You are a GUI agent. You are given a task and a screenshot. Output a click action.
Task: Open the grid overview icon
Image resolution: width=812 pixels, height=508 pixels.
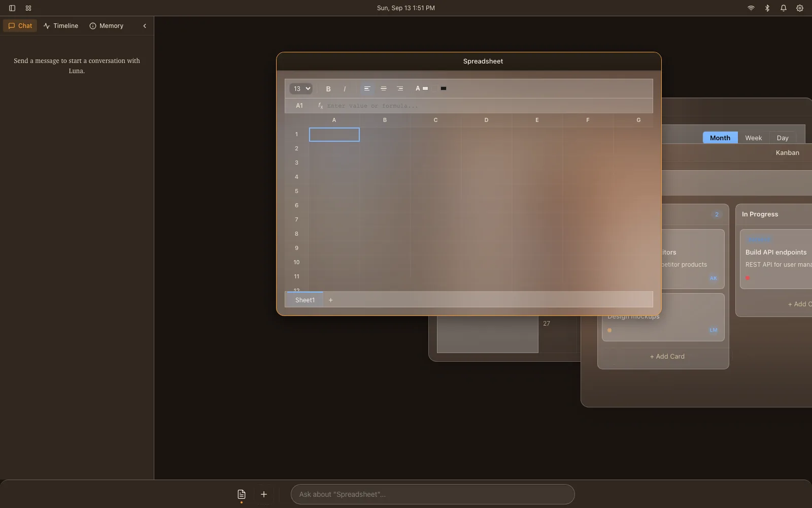pos(28,8)
